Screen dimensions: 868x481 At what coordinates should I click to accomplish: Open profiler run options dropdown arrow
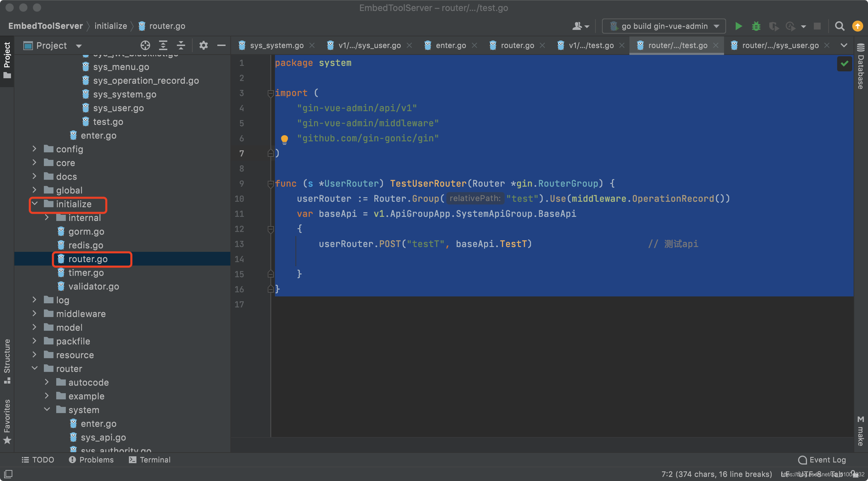(804, 26)
